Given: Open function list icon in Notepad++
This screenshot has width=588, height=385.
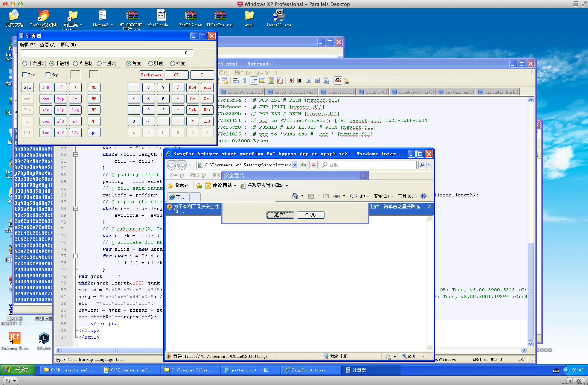Looking at the screenshot, I should pyautogui.click(x=280, y=81).
